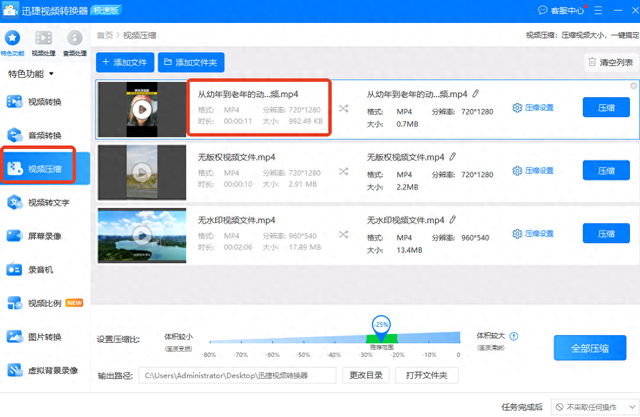Select 视频比例 in sidebar
This screenshot has height=417, width=640.
click(45, 303)
